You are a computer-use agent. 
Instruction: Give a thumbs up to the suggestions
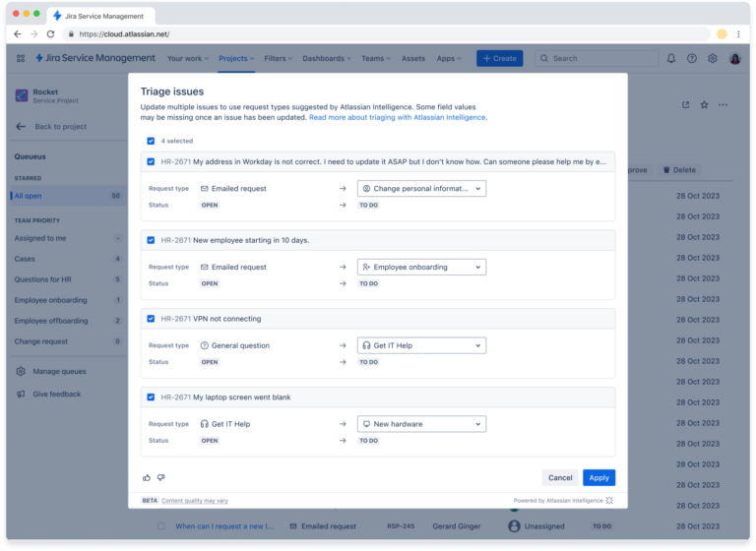click(147, 478)
